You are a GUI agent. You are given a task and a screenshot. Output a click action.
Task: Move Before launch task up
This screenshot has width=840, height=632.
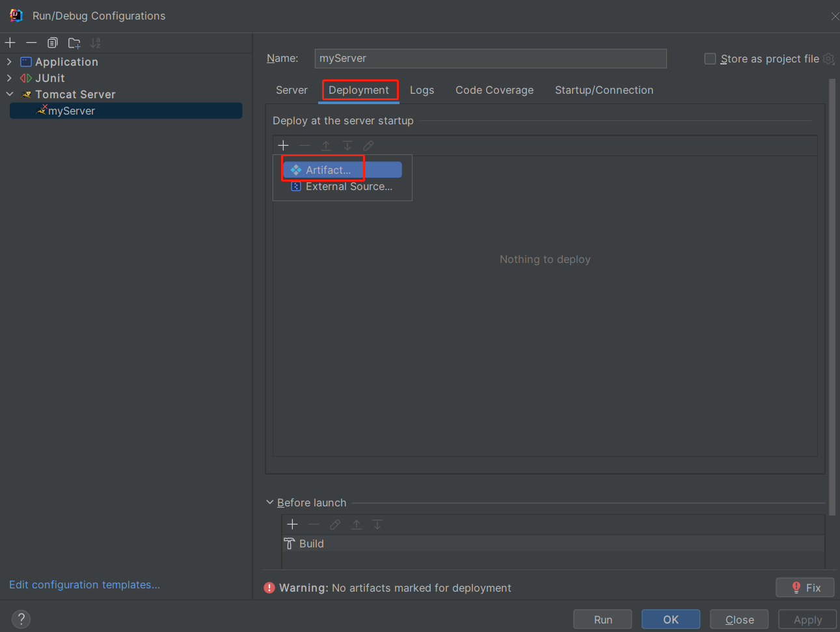[x=357, y=524]
